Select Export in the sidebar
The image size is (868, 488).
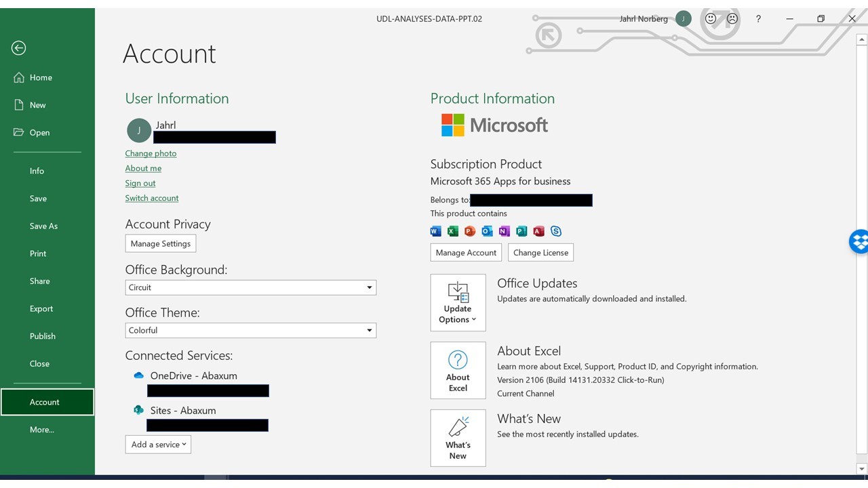point(41,308)
